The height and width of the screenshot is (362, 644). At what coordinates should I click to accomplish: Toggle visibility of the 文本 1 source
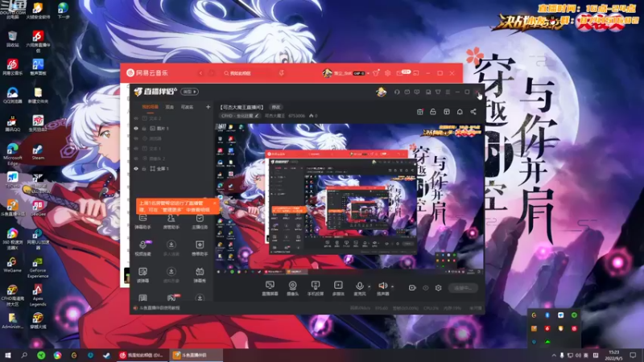pos(136,149)
